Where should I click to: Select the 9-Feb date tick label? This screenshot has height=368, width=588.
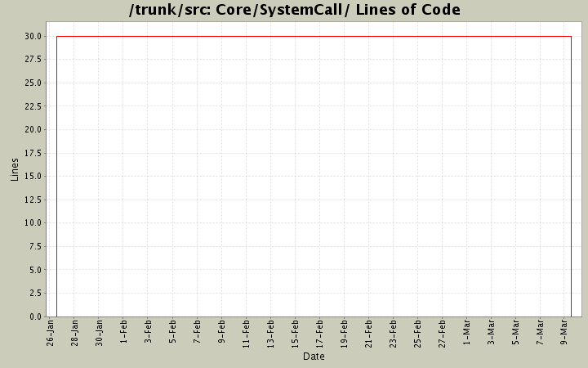click(x=222, y=334)
